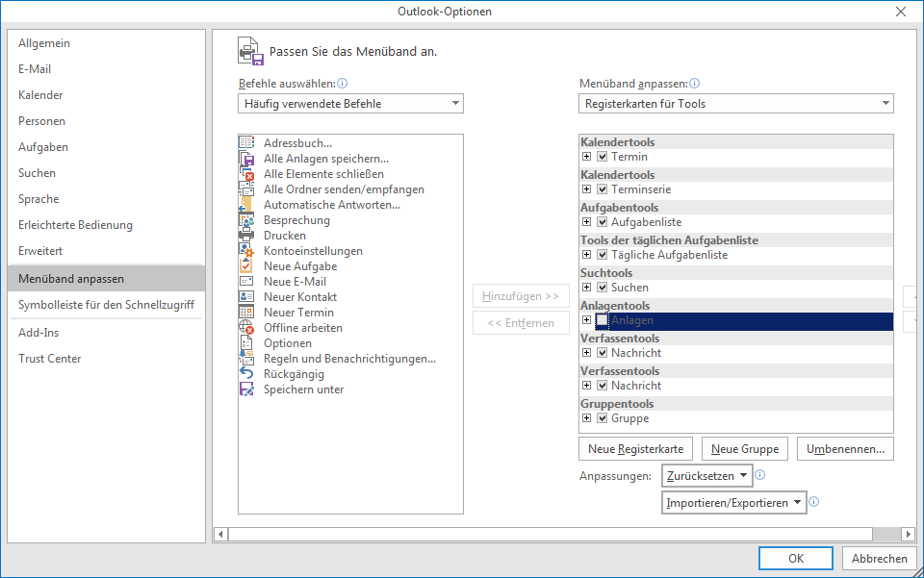Toggle the Tägliche Aufgabenliste checkbox

[603, 255]
